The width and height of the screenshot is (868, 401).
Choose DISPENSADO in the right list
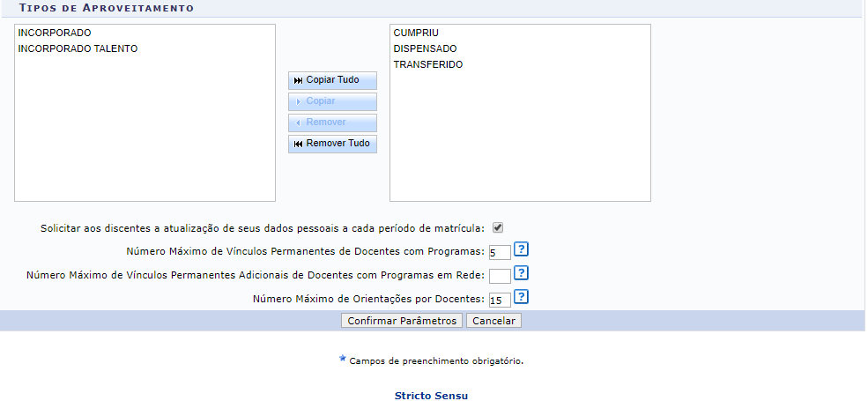point(426,48)
